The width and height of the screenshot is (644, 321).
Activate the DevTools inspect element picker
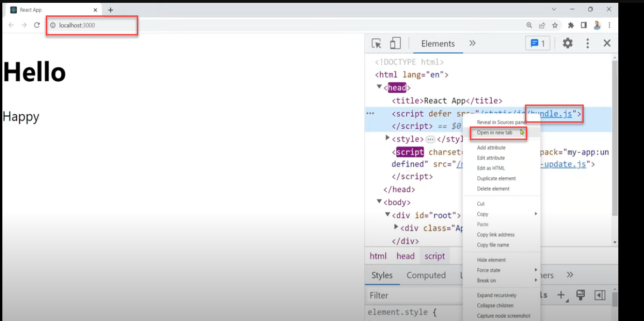click(376, 43)
